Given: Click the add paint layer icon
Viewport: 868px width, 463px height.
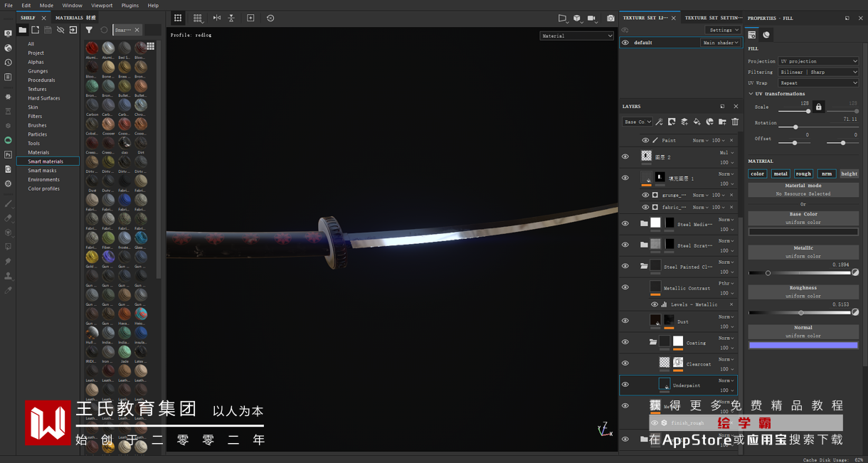Looking at the screenshot, I should (x=684, y=122).
